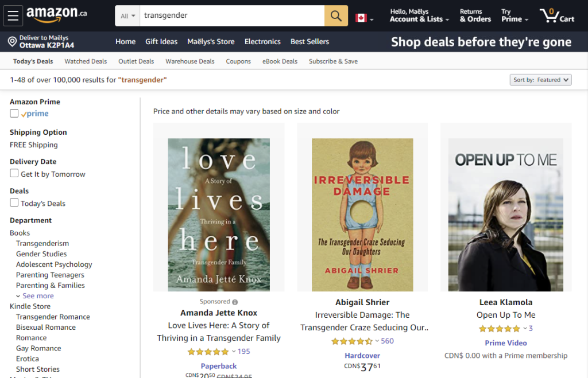Open the hamburger navigation menu
This screenshot has height=378, width=588.
pos(13,15)
